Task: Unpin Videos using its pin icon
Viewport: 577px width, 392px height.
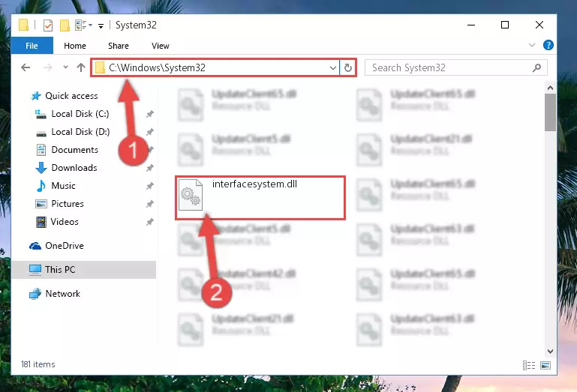Action: (149, 222)
